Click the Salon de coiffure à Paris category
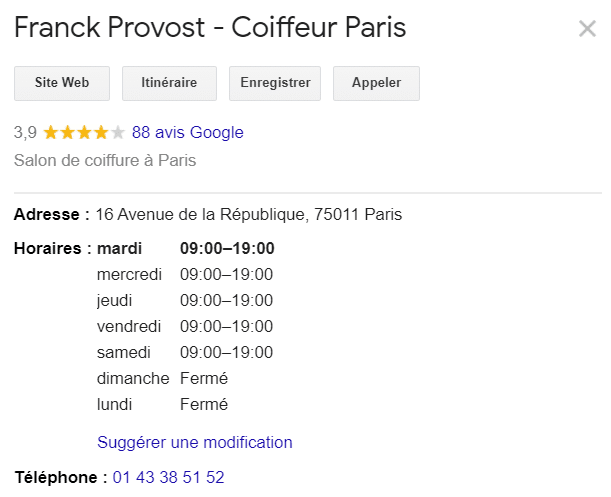Screen dimensions: 611x497 105,160
